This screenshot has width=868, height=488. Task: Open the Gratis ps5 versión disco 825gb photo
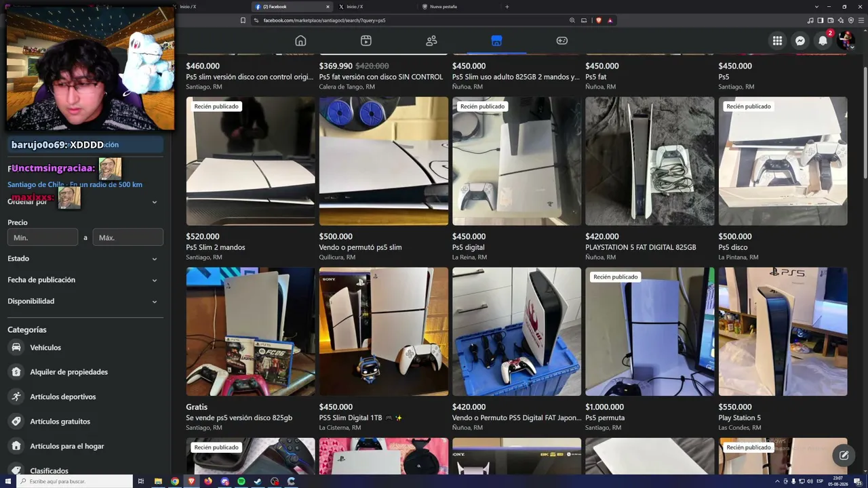(250, 331)
